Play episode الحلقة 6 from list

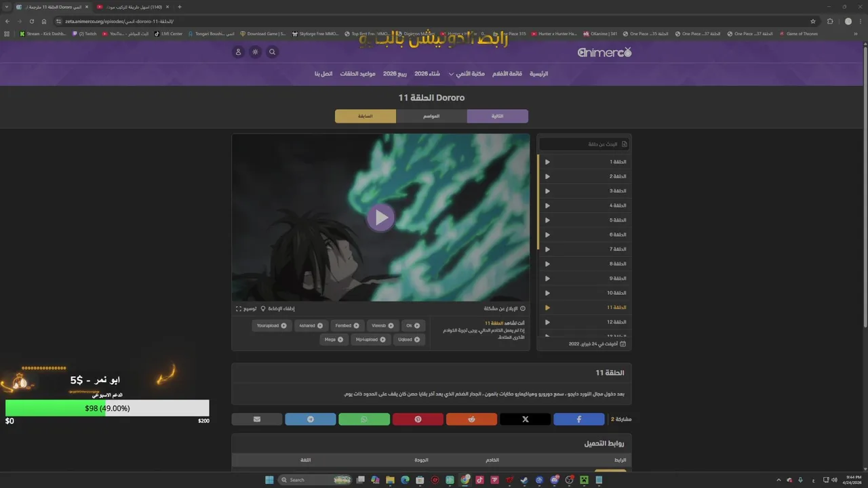[585, 235]
